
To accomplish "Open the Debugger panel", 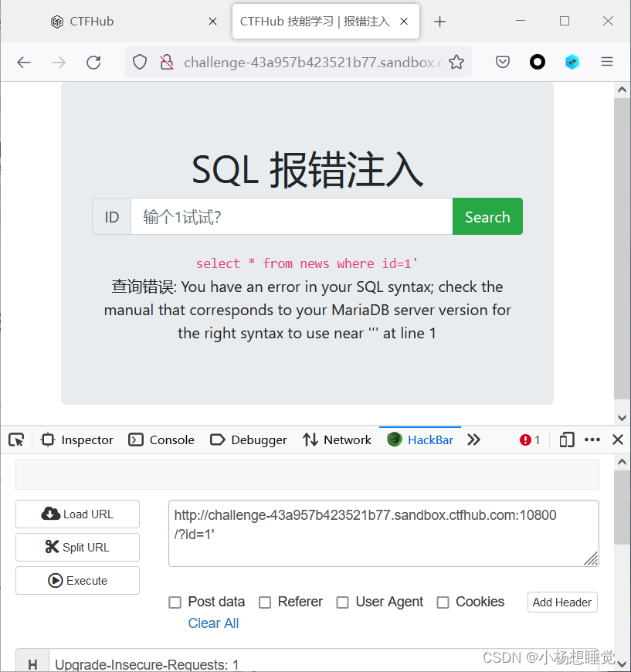I will click(249, 440).
